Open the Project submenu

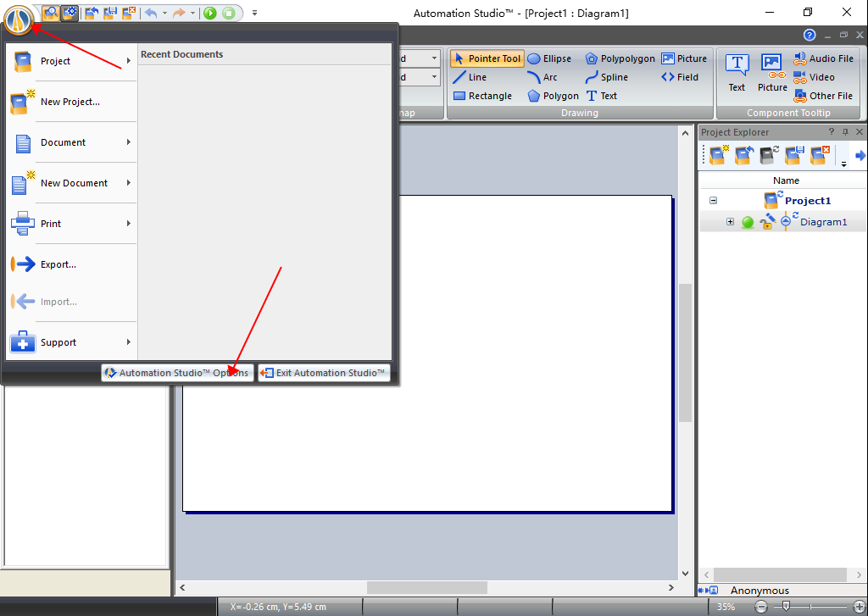(71, 61)
